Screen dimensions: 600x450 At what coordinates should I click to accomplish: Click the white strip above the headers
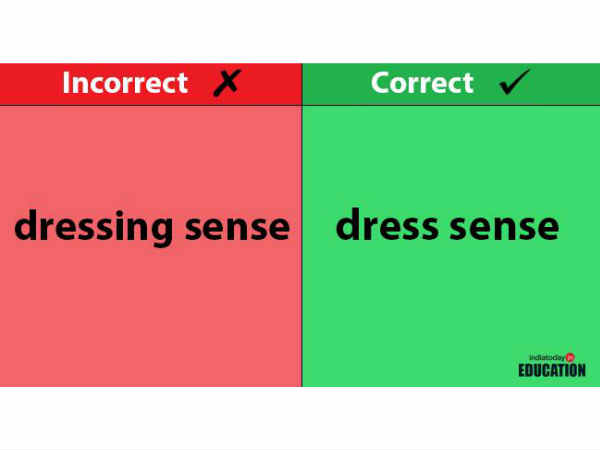click(x=300, y=30)
